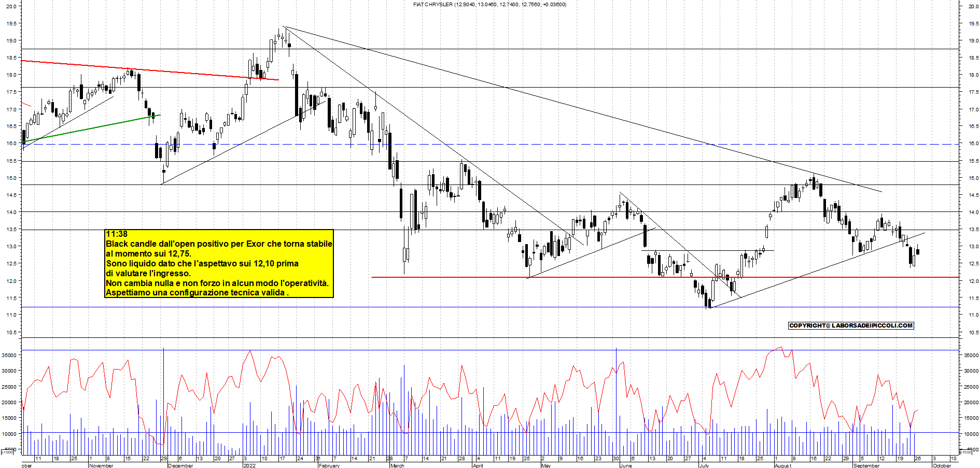Click the 10.5 label on the right price axis
The width and height of the screenshot is (980, 468).
973,332
